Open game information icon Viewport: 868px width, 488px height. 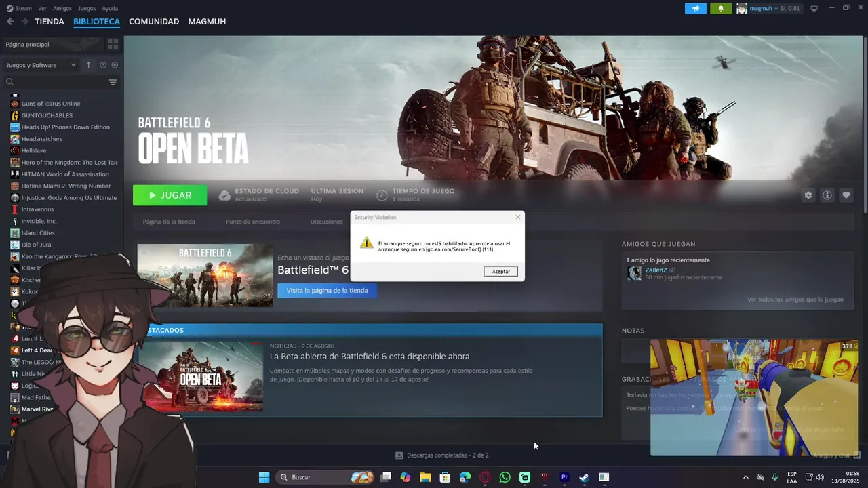[x=827, y=195]
